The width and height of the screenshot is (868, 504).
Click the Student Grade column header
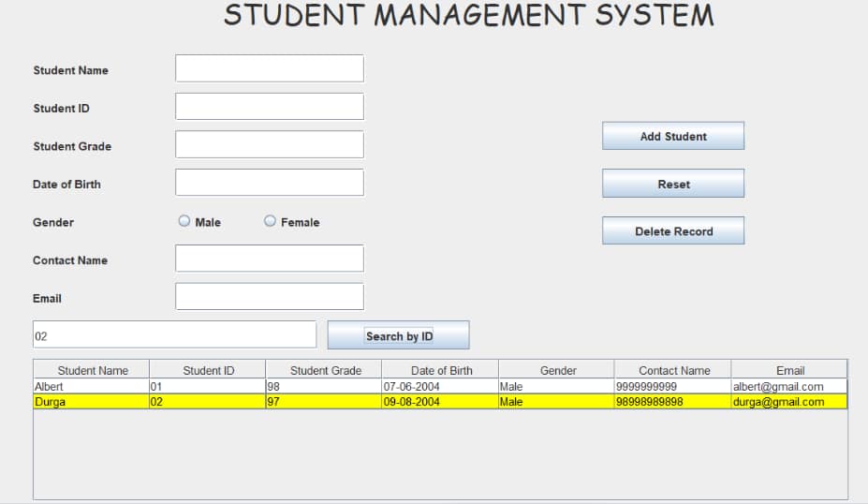coord(324,370)
